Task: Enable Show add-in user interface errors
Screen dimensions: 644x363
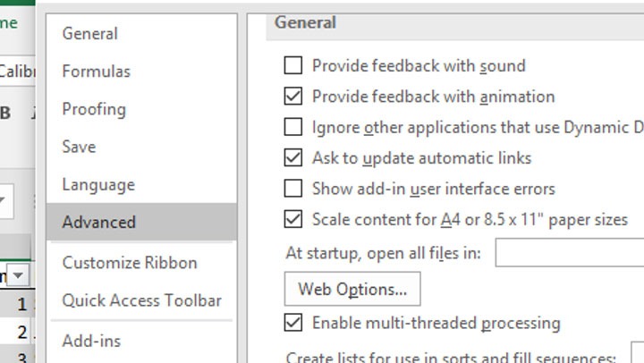Action: pyautogui.click(x=292, y=189)
